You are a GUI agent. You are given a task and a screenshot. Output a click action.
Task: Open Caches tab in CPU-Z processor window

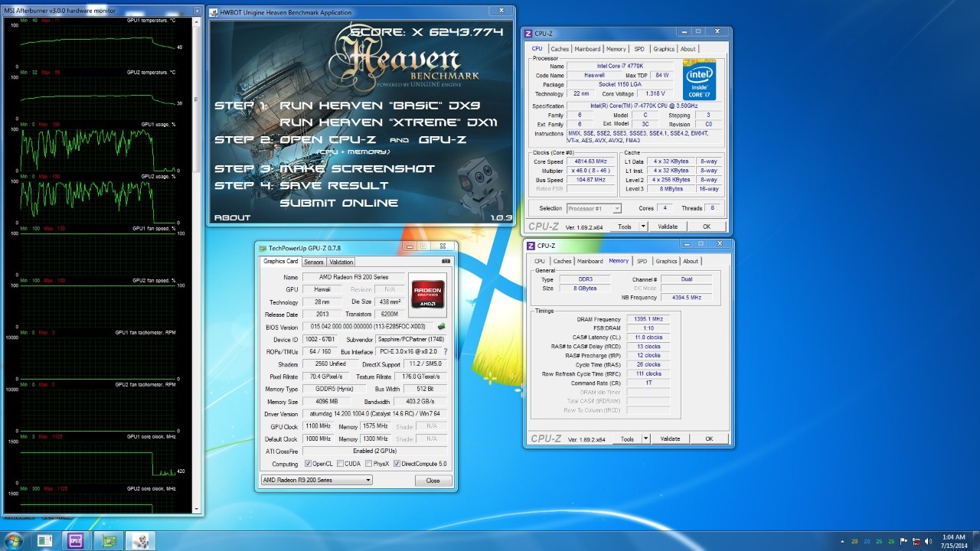click(560, 49)
